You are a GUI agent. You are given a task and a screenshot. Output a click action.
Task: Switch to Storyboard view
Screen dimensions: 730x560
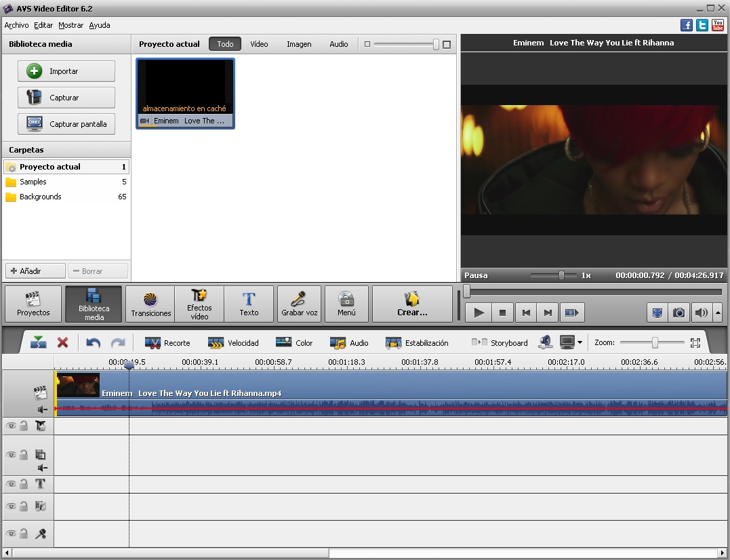coord(500,343)
